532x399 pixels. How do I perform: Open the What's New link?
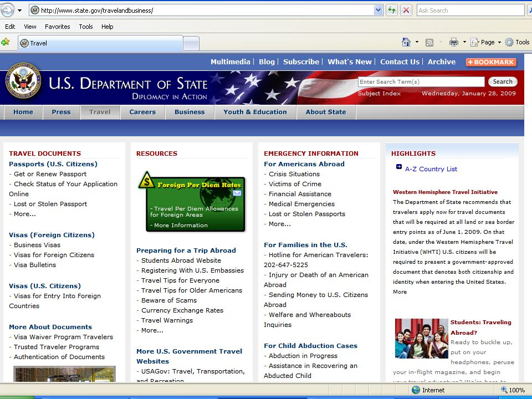pyautogui.click(x=350, y=62)
